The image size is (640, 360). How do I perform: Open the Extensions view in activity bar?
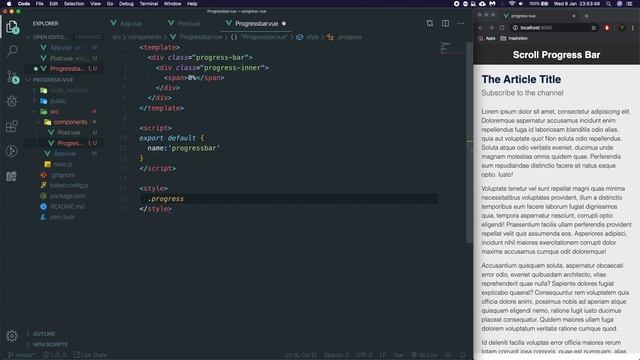[12, 127]
